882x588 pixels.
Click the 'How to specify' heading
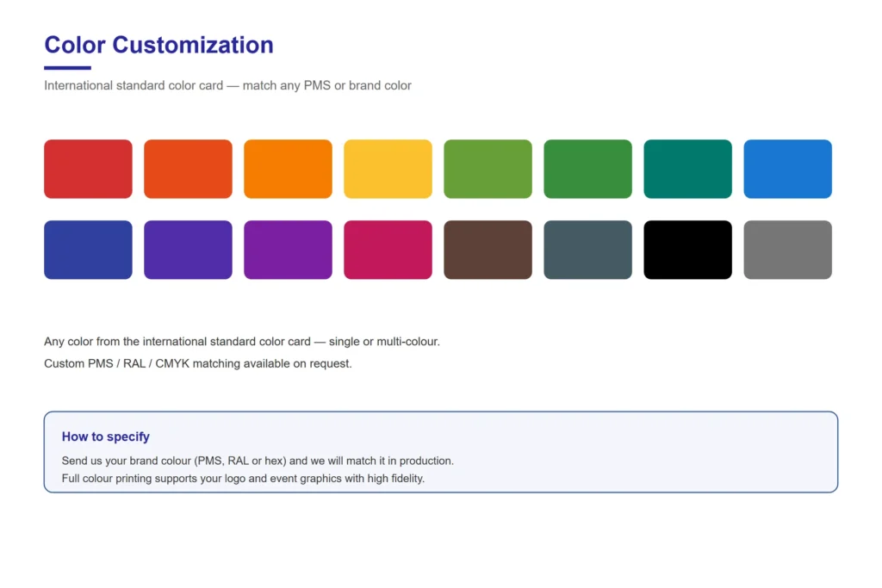click(x=106, y=436)
